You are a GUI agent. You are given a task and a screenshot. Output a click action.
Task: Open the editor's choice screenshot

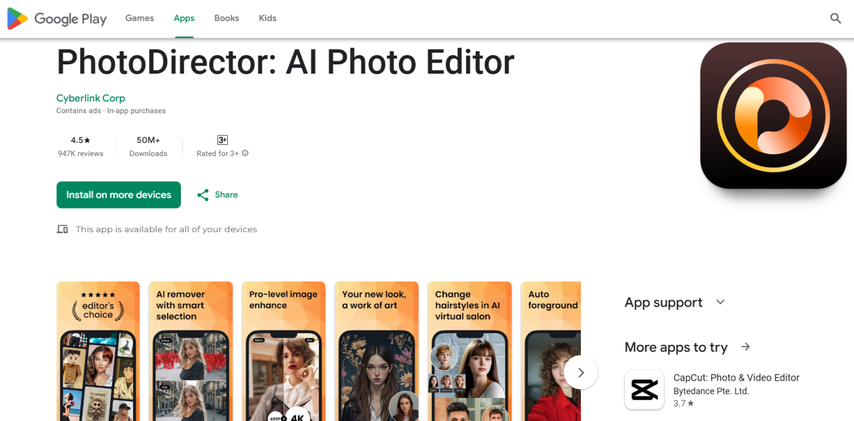(98, 351)
